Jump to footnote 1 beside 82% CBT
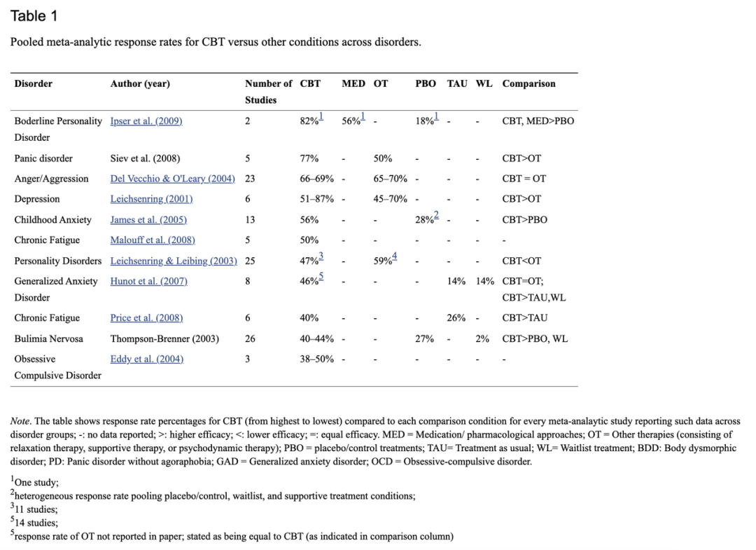Viewport: 756px width, 550px height. pyautogui.click(x=321, y=116)
